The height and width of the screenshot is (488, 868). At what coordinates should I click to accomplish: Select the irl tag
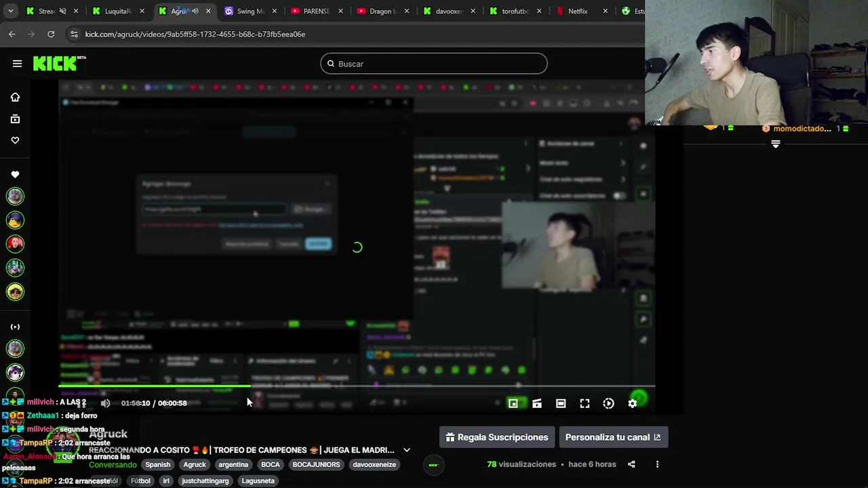(166, 481)
